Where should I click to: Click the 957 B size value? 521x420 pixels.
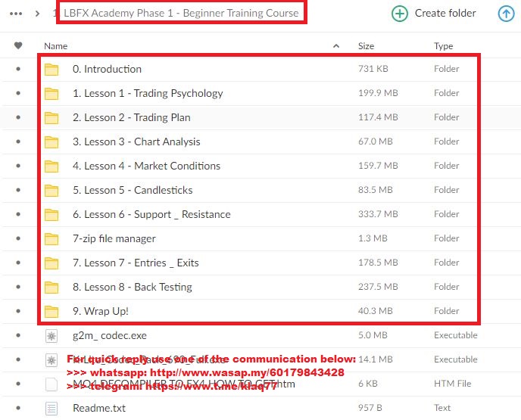pyautogui.click(x=370, y=408)
